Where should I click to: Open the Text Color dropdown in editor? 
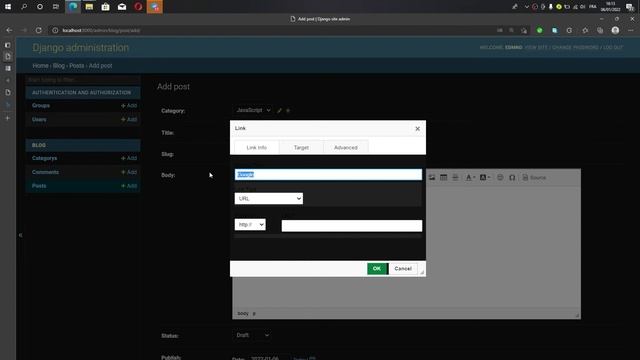click(x=471, y=178)
